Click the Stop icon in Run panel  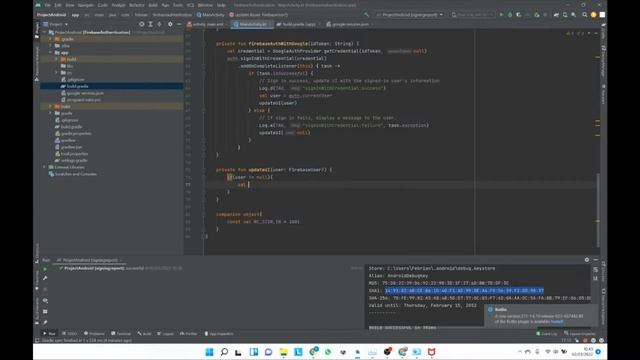[45, 289]
